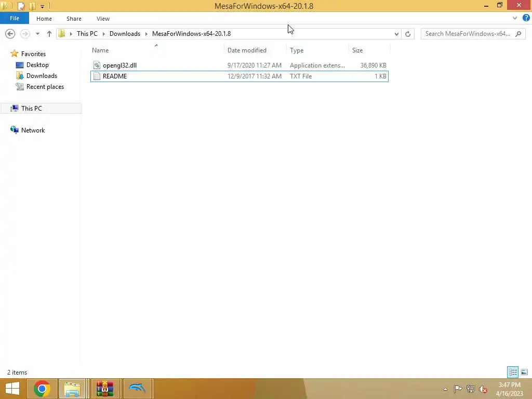This screenshot has height=399, width=532.
Task: Open Customize Quick Access Toolbar dropdown
Action: point(43,6)
